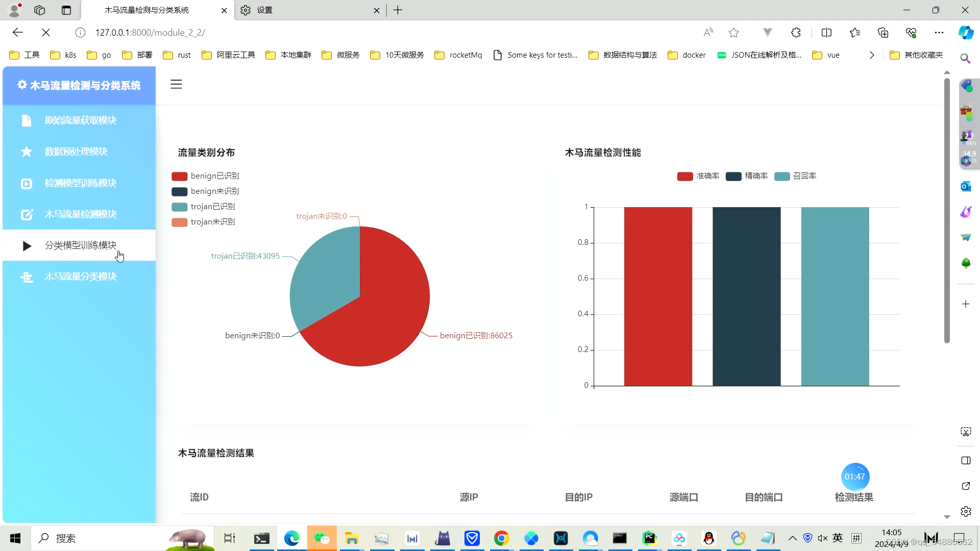Image resolution: width=980 pixels, height=551 pixels.
Task: Add this page to favorites with the star
Action: (x=734, y=33)
